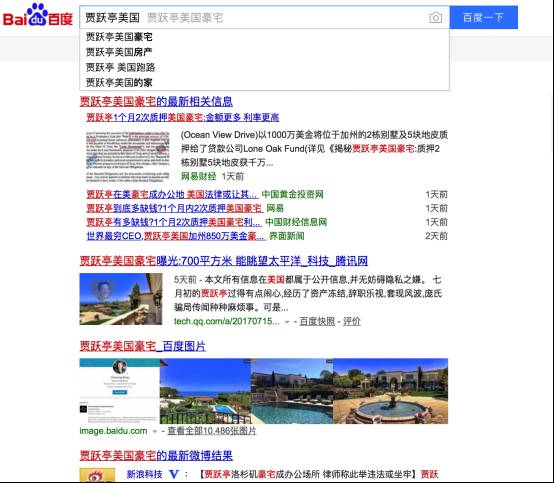Open 百度快照 cached page link
554x483 pixels.
[x=317, y=321]
